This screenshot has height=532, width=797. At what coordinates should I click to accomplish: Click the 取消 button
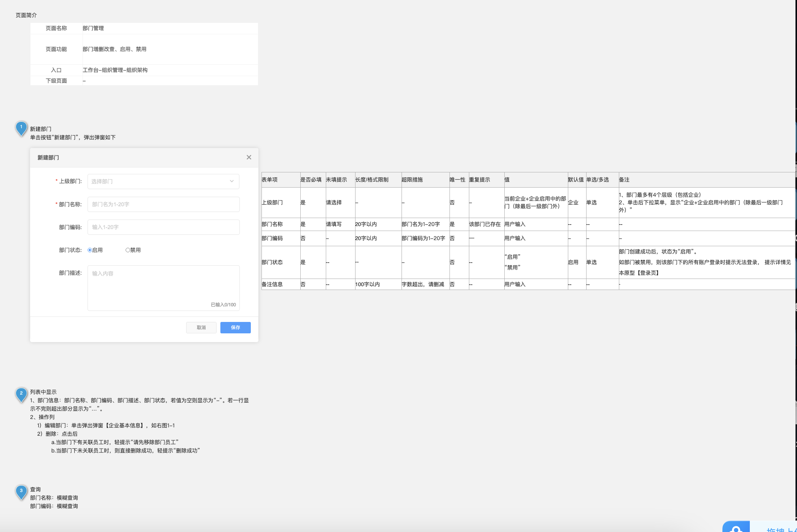[201, 328]
